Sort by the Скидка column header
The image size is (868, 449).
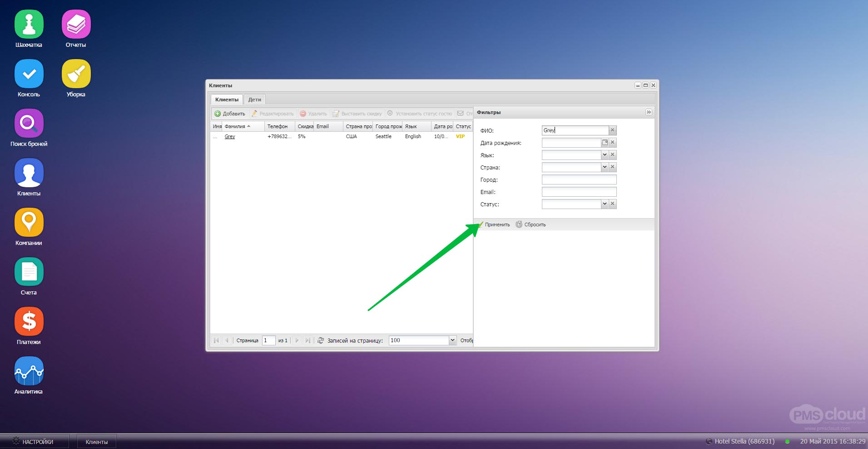point(305,126)
